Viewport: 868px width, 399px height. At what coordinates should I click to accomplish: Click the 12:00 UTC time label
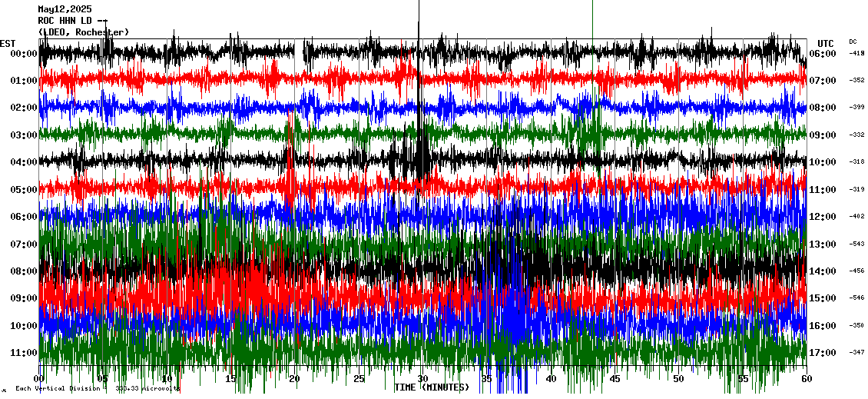[823, 217]
